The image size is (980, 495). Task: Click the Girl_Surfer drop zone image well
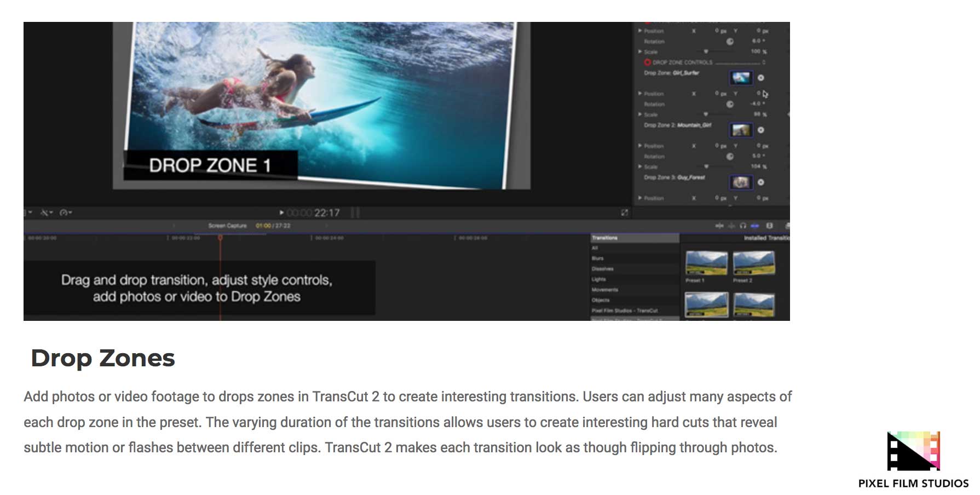741,78
